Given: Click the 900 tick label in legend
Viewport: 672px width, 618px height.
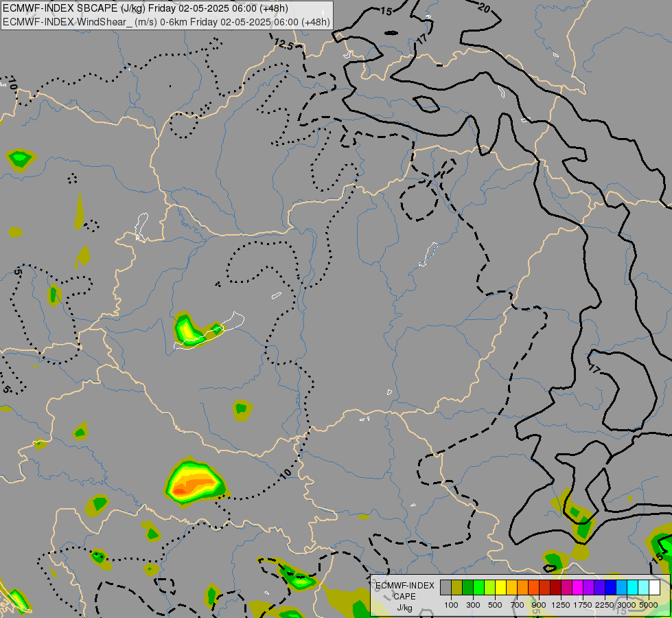Looking at the screenshot, I should [539, 605].
